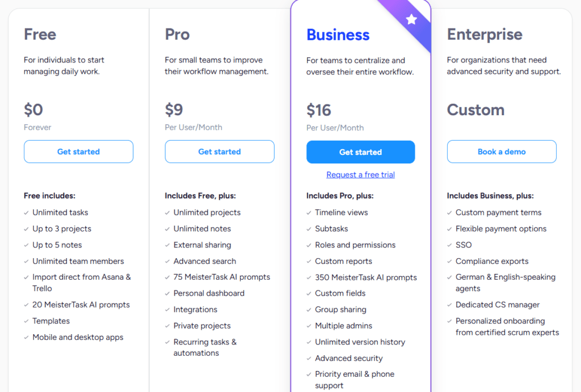Open the "Request a free trial" link

pos(360,174)
